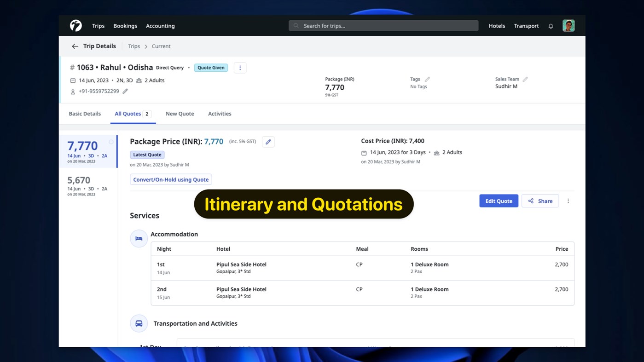Viewport: 644px width, 362px height.
Task: Click the 7,770 package price value
Action: (214, 142)
